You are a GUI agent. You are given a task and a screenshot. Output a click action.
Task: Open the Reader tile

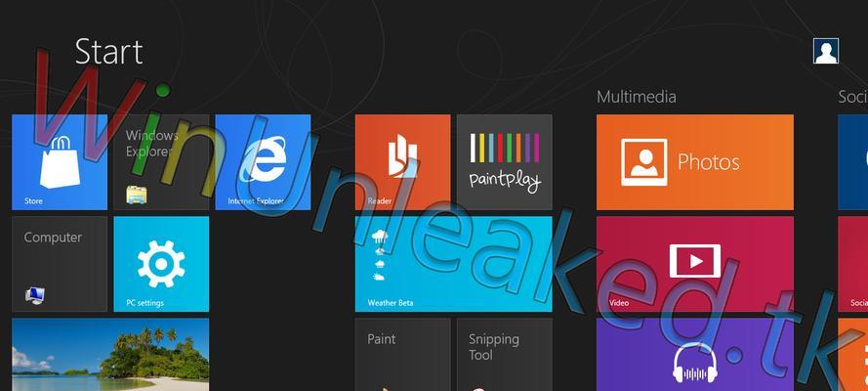[402, 162]
